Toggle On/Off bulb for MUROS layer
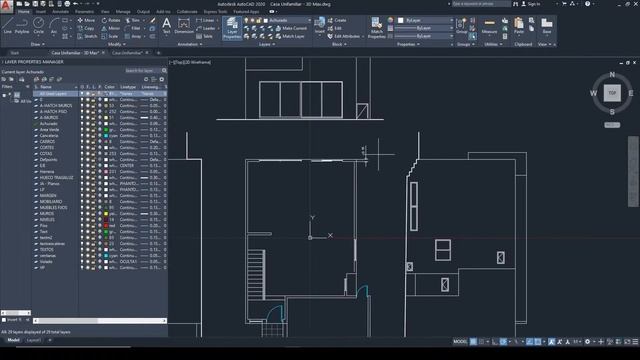The height and width of the screenshot is (360, 640). click(82, 213)
